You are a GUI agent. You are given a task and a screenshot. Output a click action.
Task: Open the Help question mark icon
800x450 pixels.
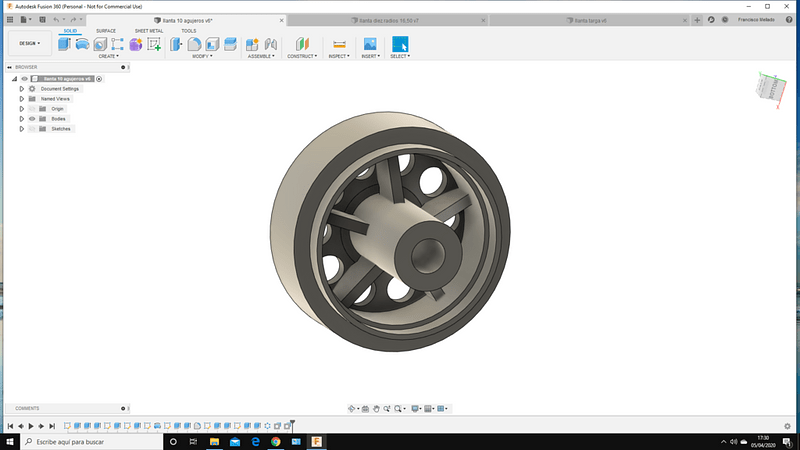point(789,20)
